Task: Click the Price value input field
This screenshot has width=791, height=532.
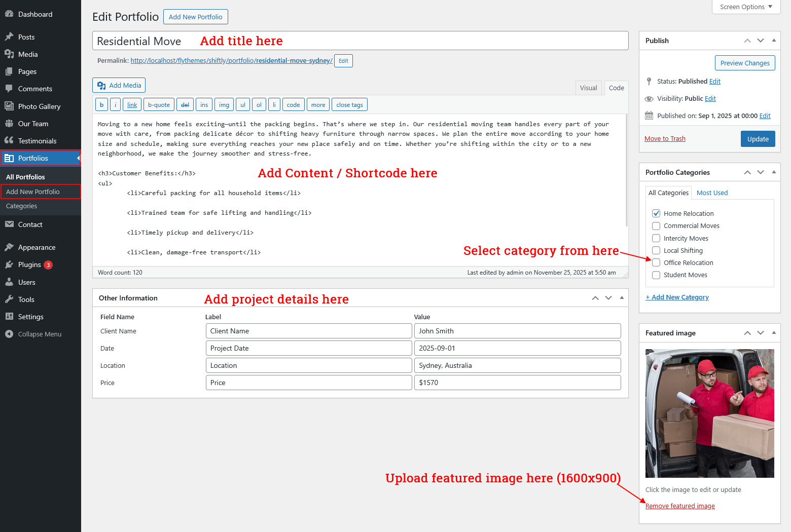Action: (517, 383)
